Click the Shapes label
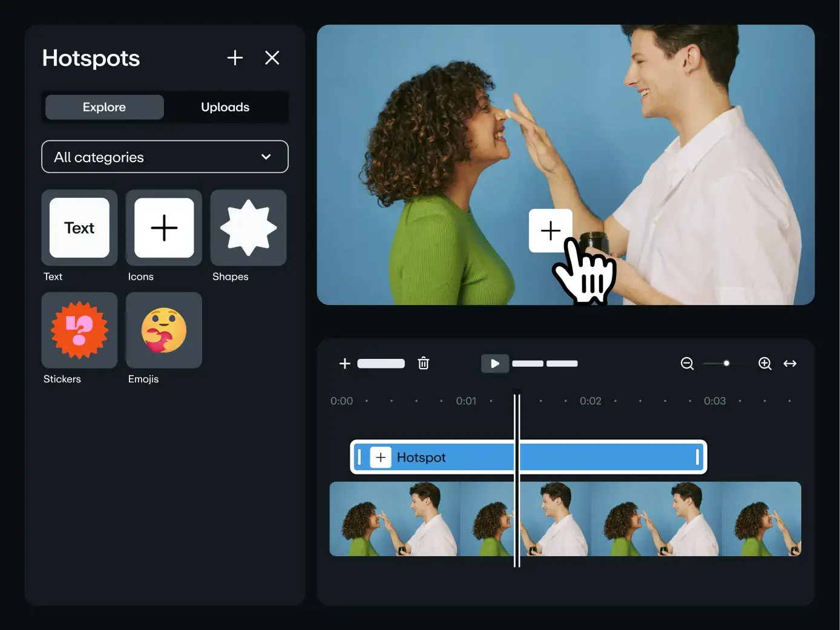The height and width of the screenshot is (630, 840). coord(231,277)
